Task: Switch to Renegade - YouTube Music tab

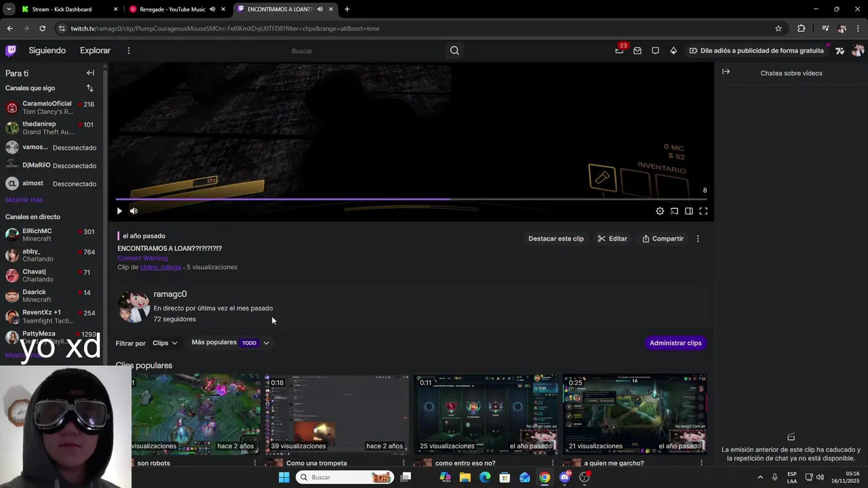Action: 178,9
